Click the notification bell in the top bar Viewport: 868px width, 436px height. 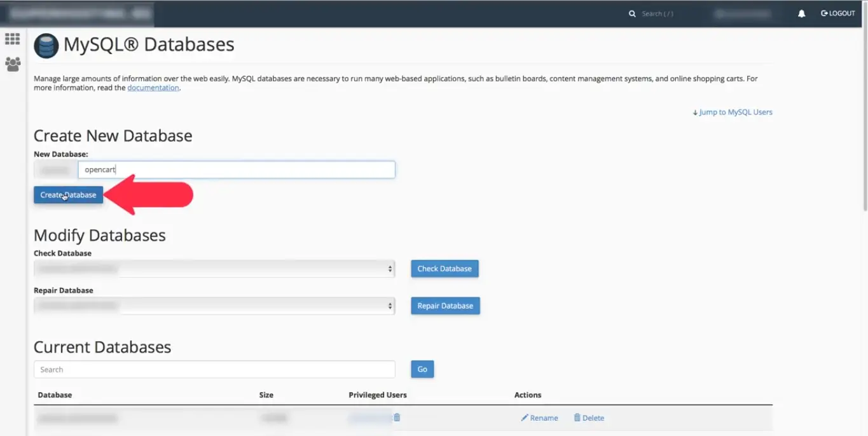(x=801, y=13)
